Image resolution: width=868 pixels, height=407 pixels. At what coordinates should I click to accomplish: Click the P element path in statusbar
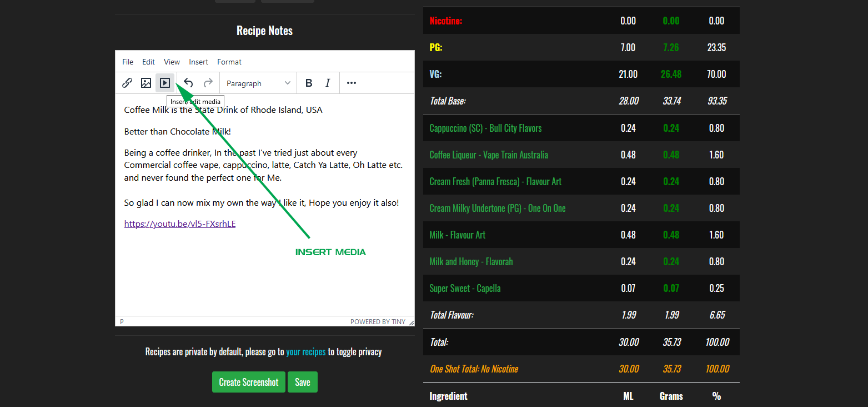pos(122,321)
